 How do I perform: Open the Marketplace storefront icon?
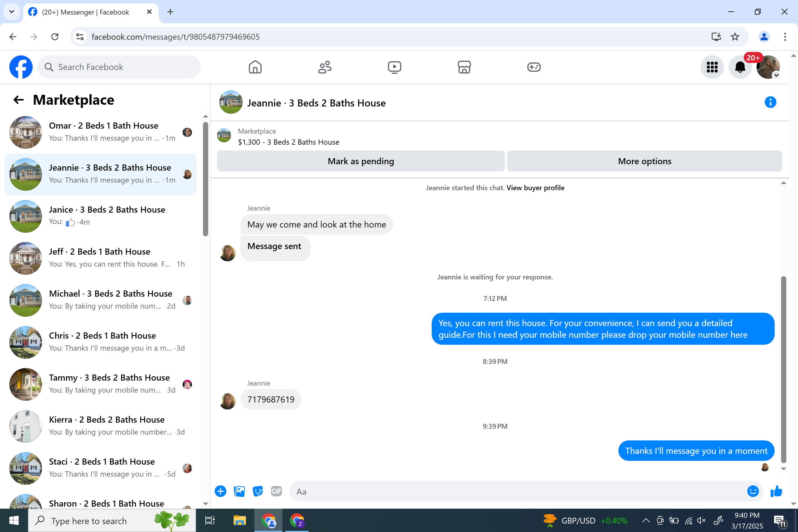(464, 67)
